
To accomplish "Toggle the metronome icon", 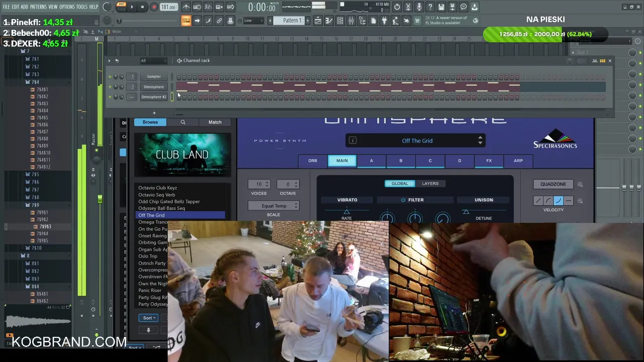I will pos(187,7).
